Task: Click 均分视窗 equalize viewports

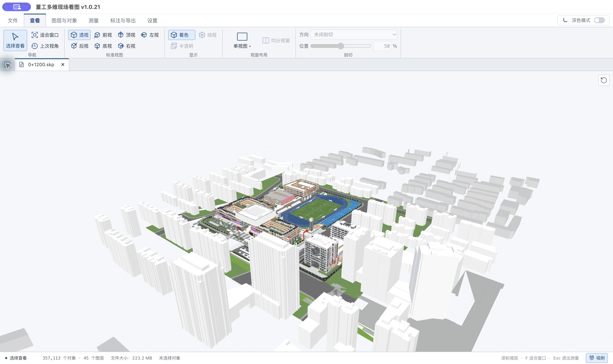Action: [276, 40]
